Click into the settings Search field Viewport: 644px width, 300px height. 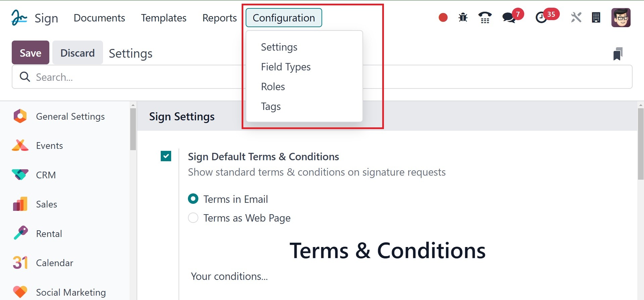[134, 77]
